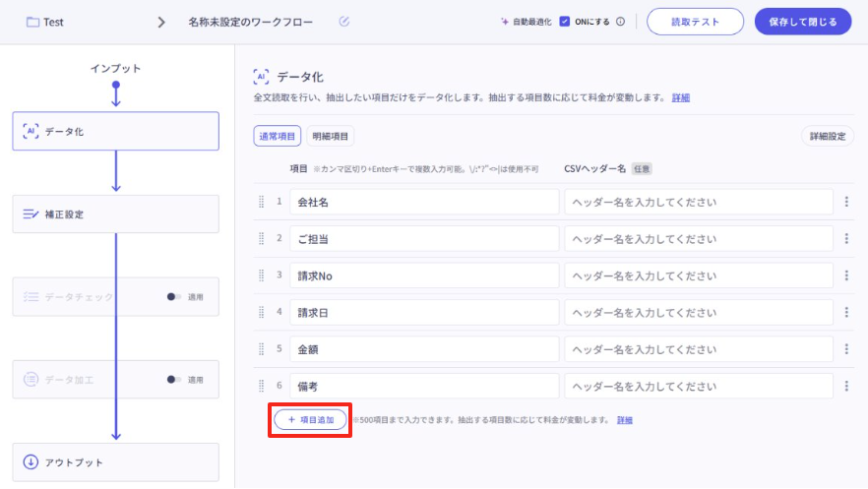Open the three-dot menu for 請求No row
Screen dimensions: 868x489
pyautogui.click(x=846, y=275)
